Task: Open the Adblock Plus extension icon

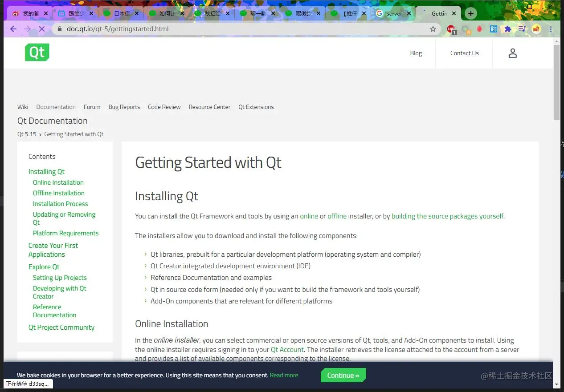Action: [451, 29]
